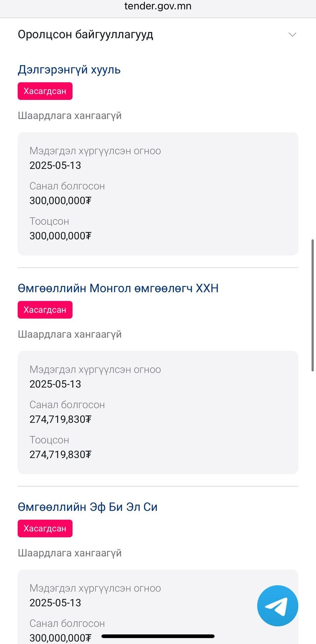Screen dimensions: 316x644
Task: Open Өмгөөллийн Монгол өмгөөлөгч ХХН link
Action: (x=118, y=288)
